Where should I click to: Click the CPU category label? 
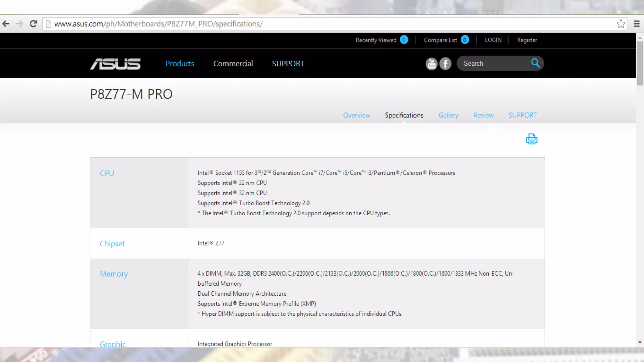107,173
